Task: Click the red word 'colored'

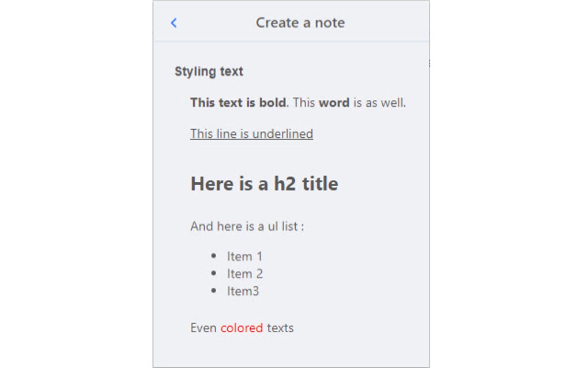Action: [242, 328]
